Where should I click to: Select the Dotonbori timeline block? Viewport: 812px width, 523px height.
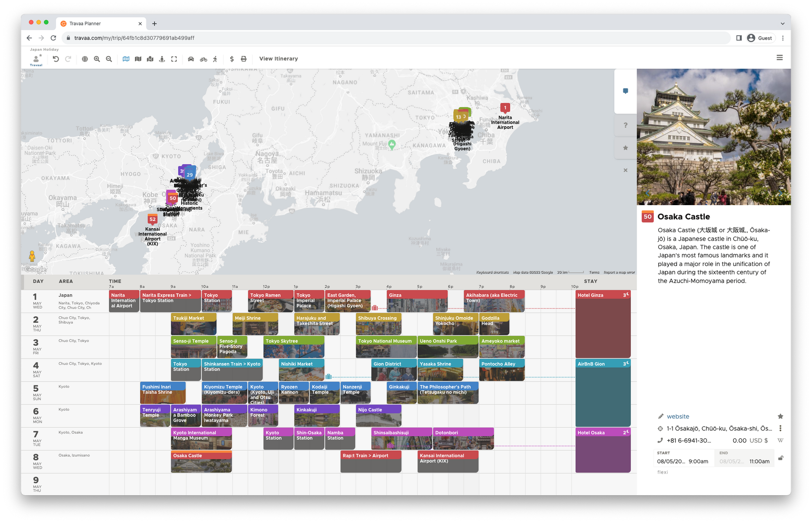click(463, 438)
